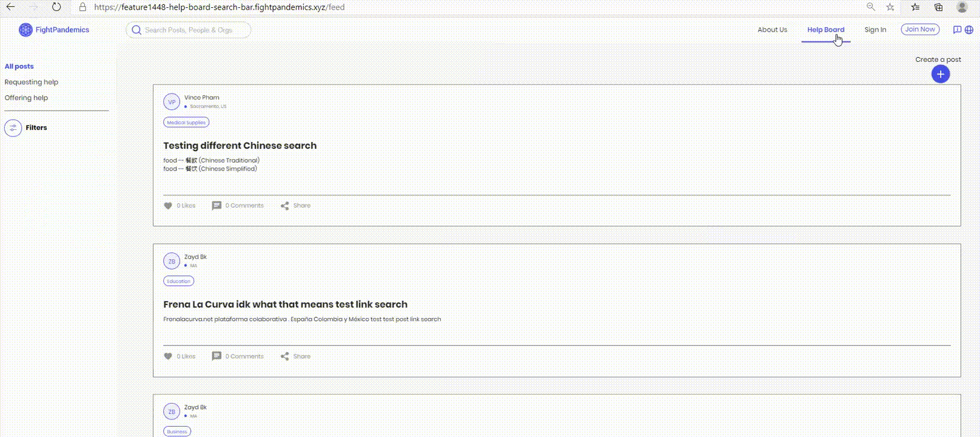Click the FightPandemics logo
Viewport: 980px width, 437px height.
(54, 30)
